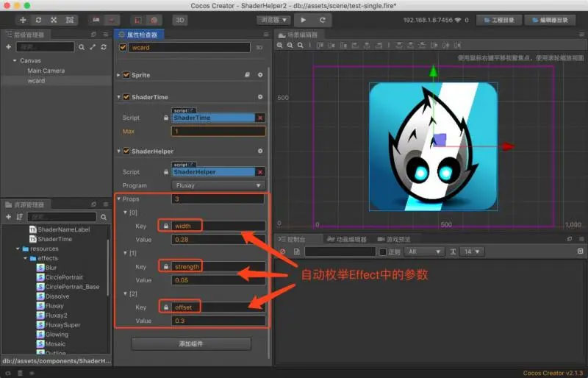
Task: Select the Rect transform tool
Action: coord(70,20)
